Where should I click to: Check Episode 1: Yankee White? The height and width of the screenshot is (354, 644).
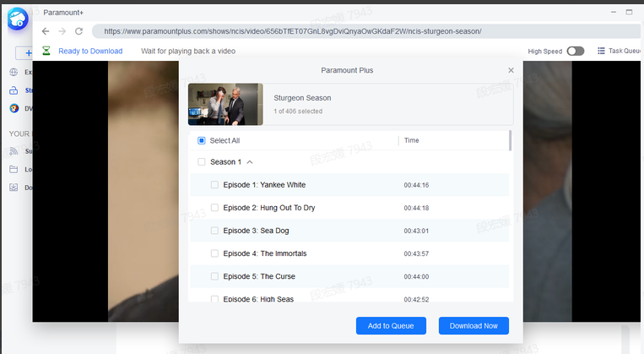(x=214, y=185)
